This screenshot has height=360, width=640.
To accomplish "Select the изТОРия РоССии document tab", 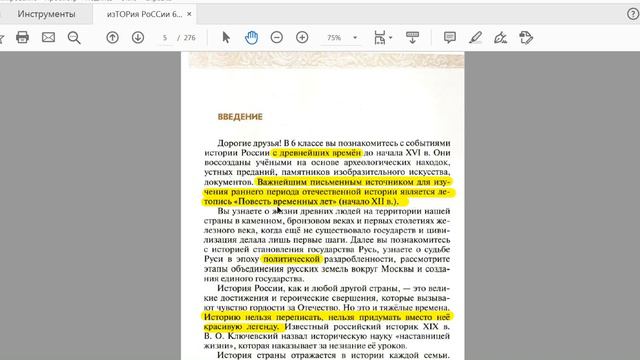I will pos(144,14).
